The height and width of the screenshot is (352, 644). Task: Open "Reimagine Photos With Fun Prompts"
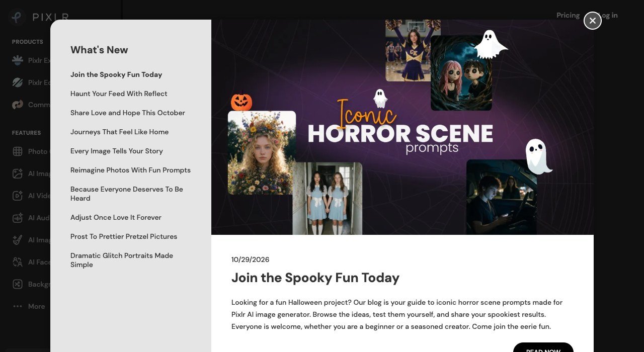coord(131,170)
